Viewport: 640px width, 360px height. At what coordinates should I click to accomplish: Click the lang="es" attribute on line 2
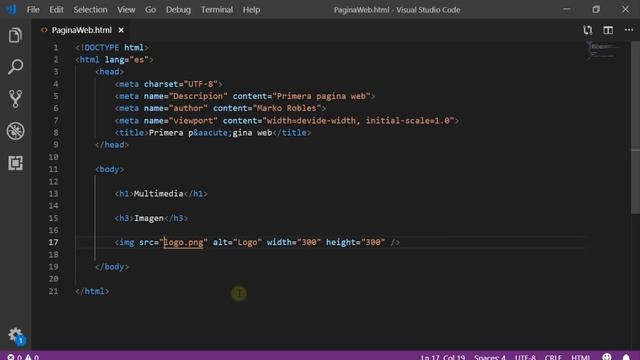click(127, 60)
